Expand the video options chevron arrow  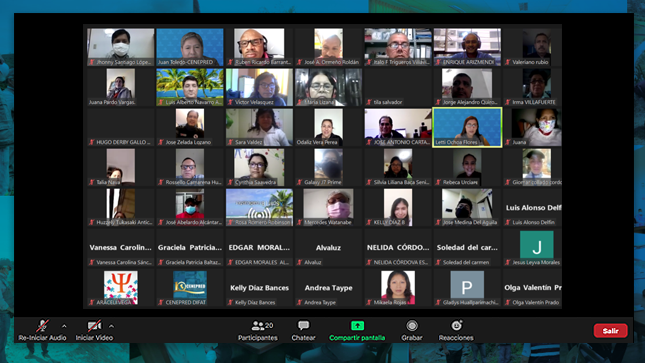point(111,326)
